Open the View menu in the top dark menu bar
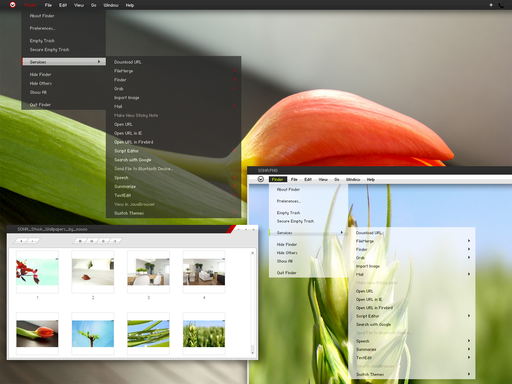Screen dimensions: 512x384 79,5
